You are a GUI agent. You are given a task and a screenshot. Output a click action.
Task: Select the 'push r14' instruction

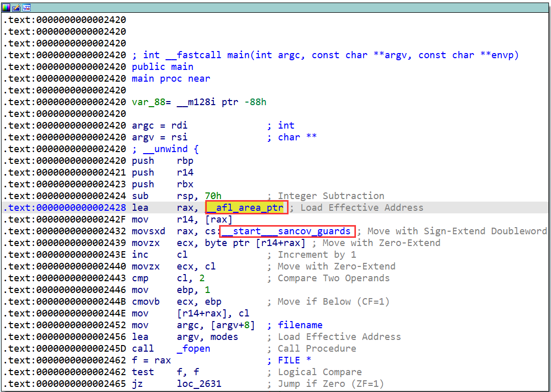(x=163, y=173)
